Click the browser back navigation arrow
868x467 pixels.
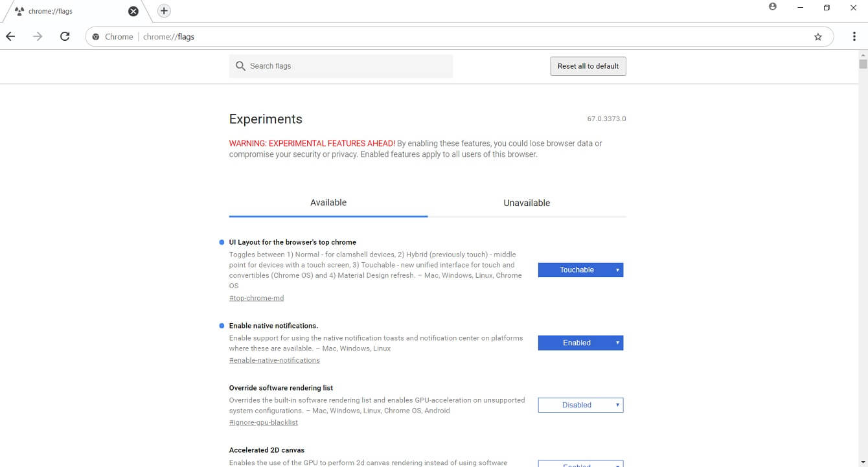[10, 36]
